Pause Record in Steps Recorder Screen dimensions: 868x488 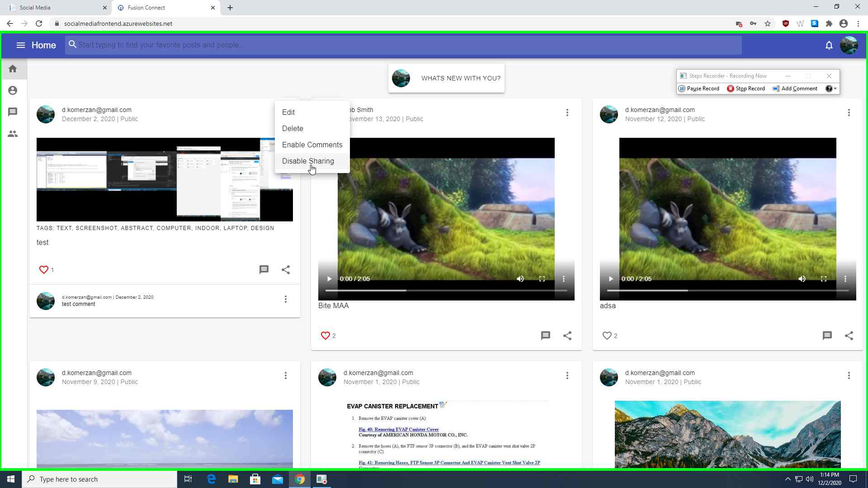tap(699, 89)
